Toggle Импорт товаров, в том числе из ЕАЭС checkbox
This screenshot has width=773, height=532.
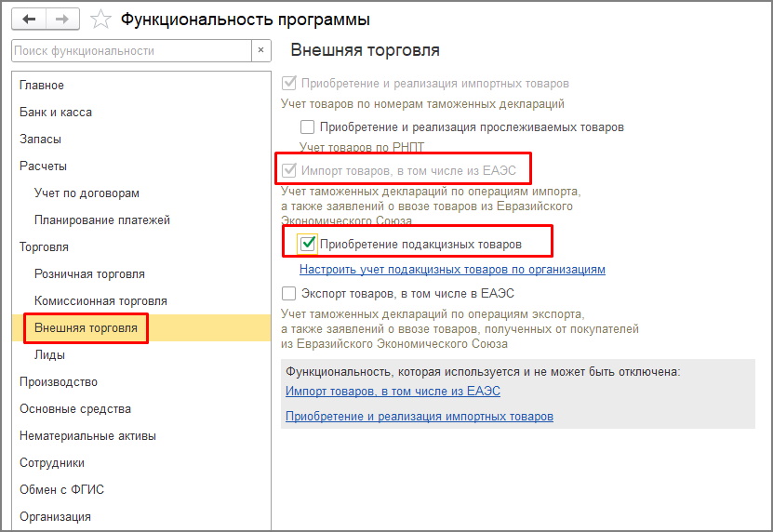[x=289, y=170]
